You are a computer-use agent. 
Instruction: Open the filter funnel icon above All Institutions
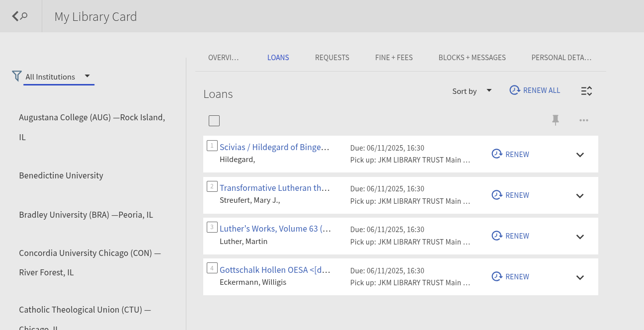click(16, 76)
